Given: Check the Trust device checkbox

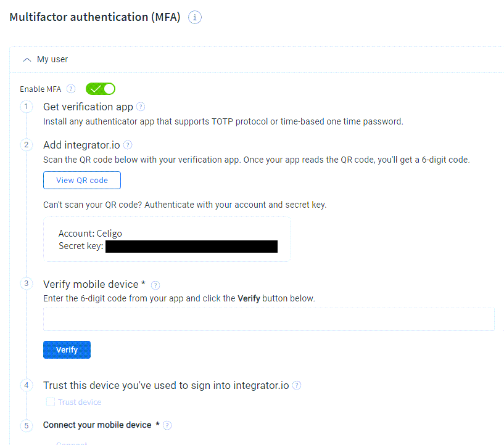Looking at the screenshot, I should [51, 402].
